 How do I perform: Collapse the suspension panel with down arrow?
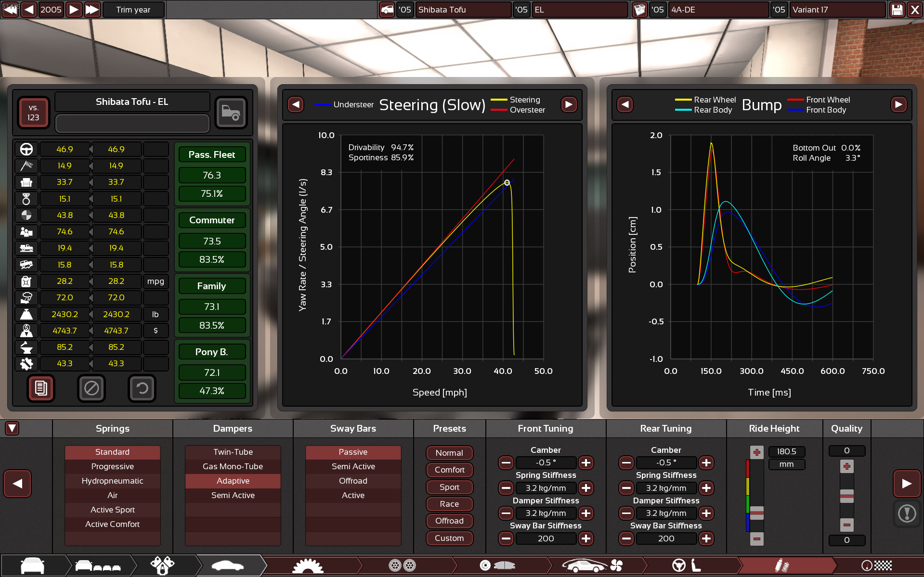(12, 428)
